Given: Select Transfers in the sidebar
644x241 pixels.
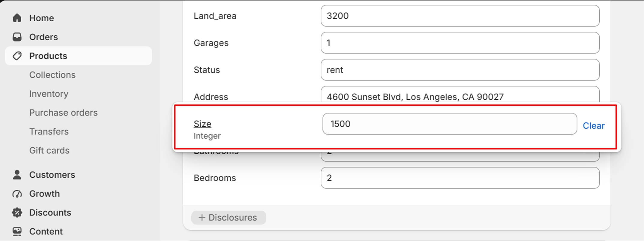Looking at the screenshot, I should (49, 131).
